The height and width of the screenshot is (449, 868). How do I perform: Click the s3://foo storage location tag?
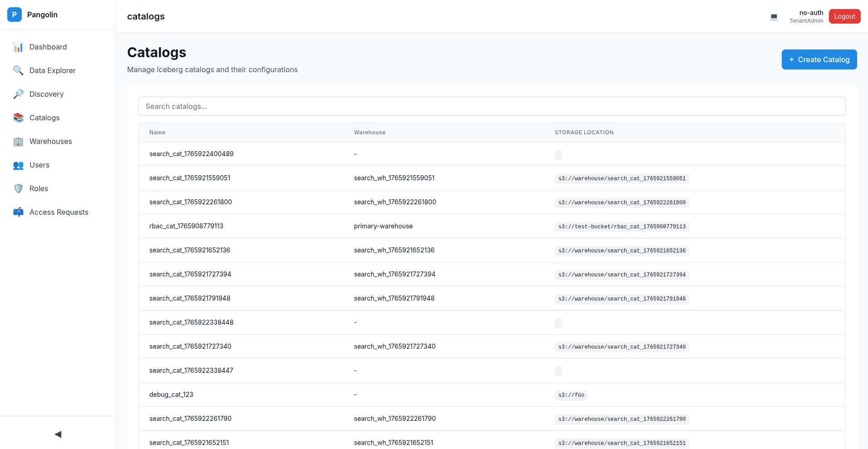(x=571, y=395)
